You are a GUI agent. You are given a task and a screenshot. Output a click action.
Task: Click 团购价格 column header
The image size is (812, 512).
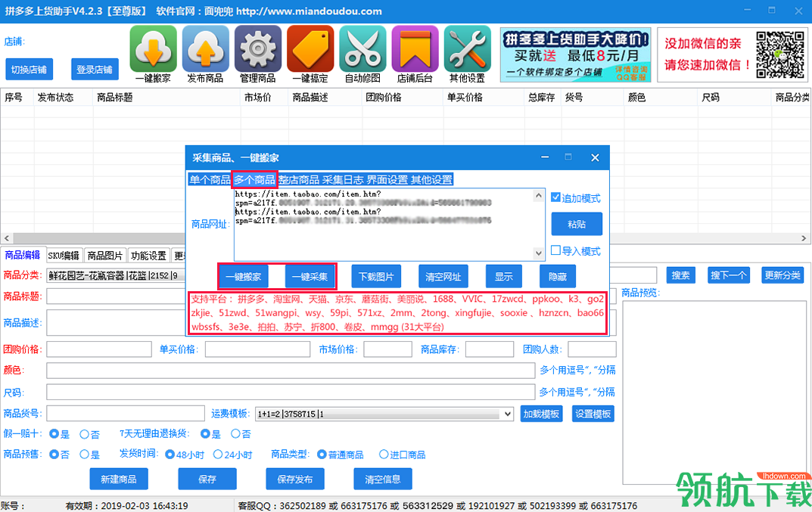pos(384,98)
